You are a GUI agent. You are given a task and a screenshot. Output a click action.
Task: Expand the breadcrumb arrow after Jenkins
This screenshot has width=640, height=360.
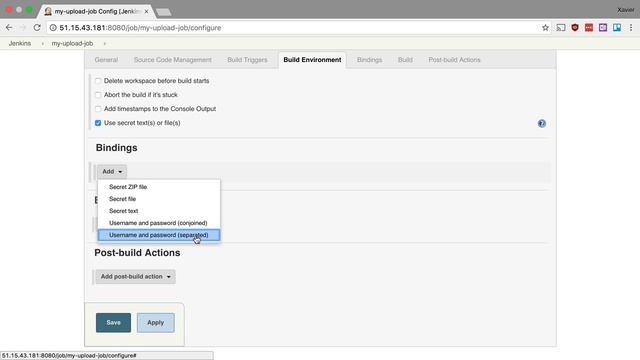coord(42,43)
